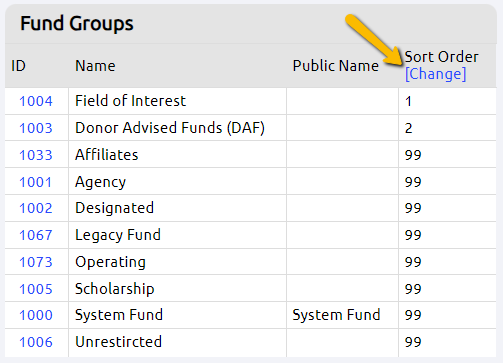Screen dimensions: 503x363
Task: Open fund group ID 1002
Action: pos(36,208)
